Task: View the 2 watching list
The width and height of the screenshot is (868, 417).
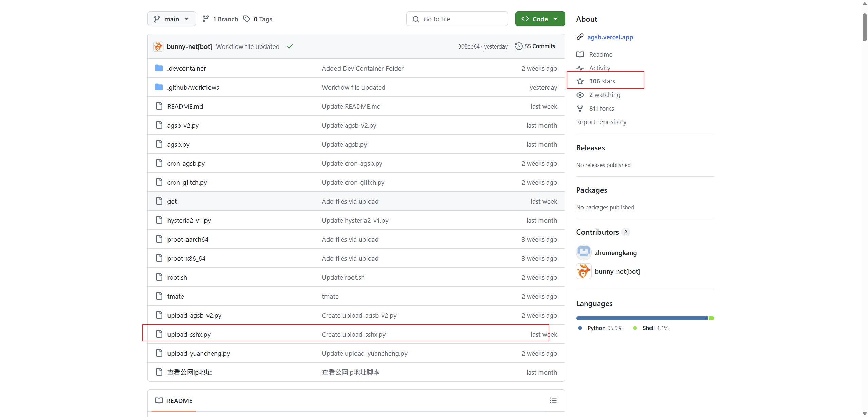Action: click(605, 95)
